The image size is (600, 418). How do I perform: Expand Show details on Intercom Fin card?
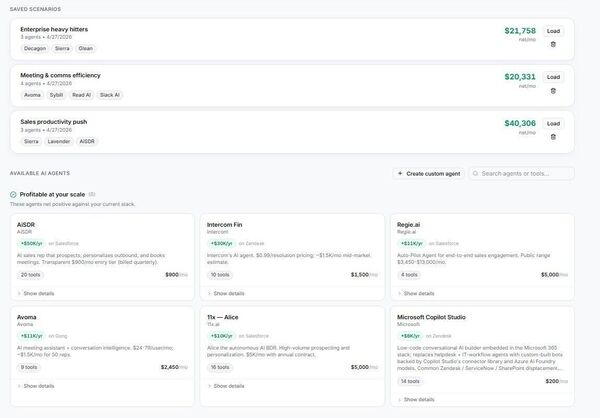[225, 293]
